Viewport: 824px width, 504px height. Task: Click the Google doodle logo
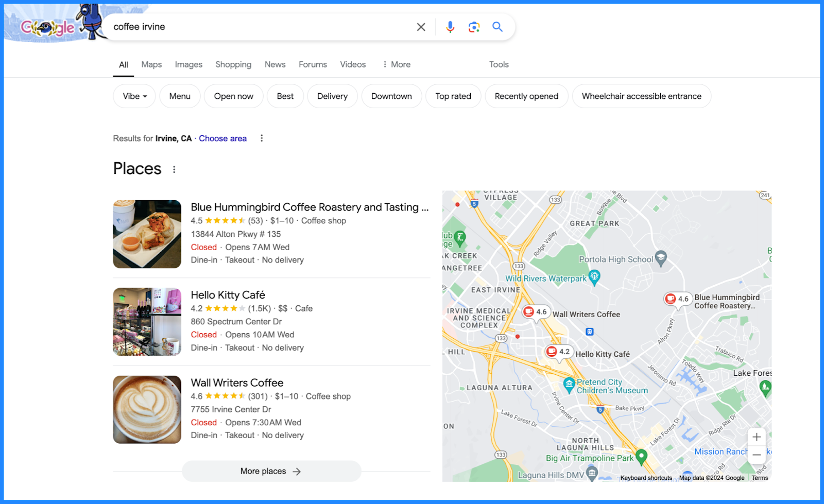pos(48,27)
